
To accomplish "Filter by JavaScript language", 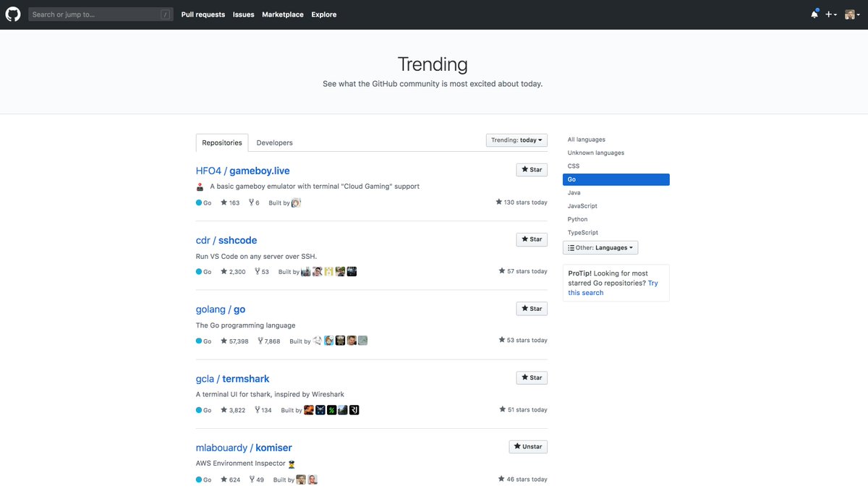I will click(582, 206).
